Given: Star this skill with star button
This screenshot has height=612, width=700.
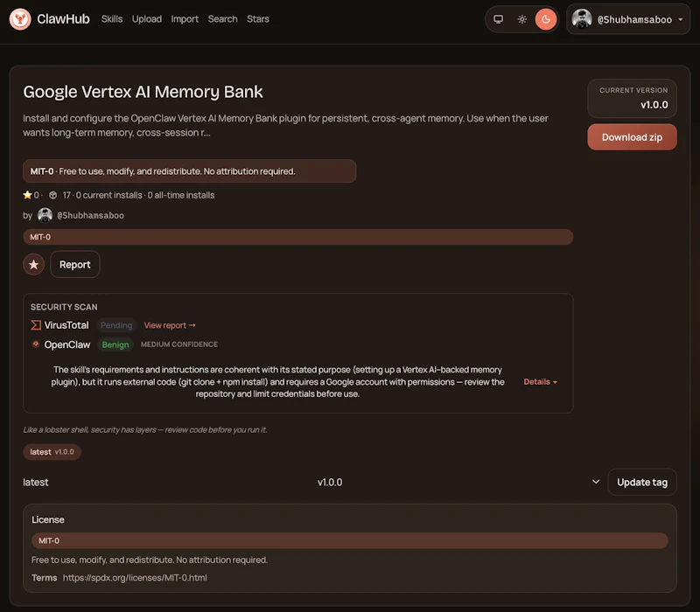Looking at the screenshot, I should tap(33, 265).
